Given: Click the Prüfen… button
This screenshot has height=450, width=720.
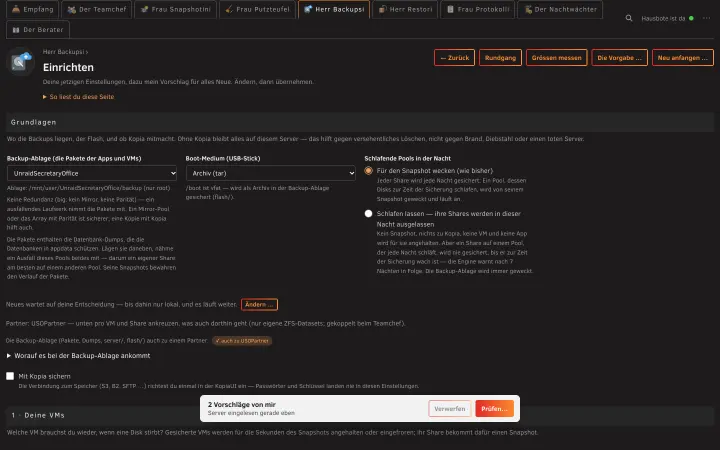Looking at the screenshot, I should coord(495,409).
